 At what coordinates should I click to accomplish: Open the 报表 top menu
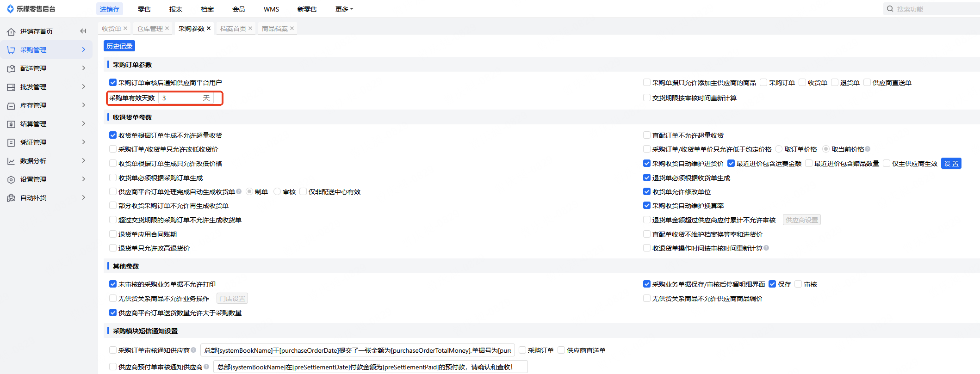(x=176, y=9)
